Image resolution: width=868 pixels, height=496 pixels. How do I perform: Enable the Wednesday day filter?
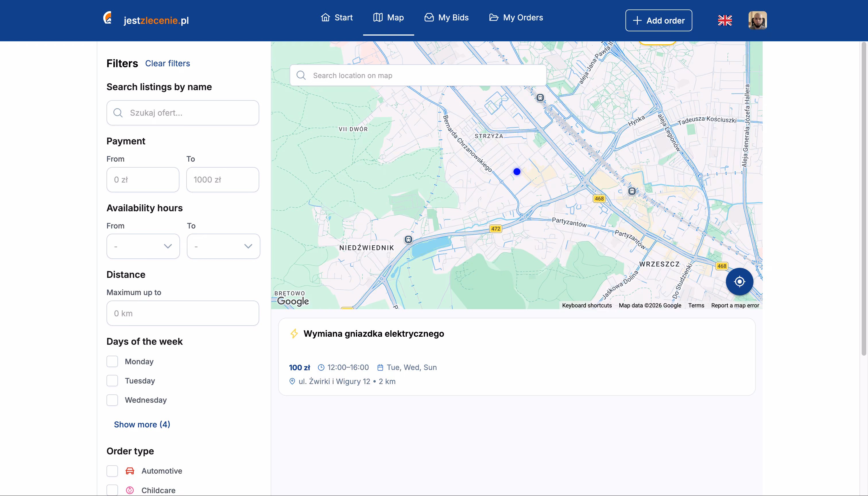coord(112,400)
